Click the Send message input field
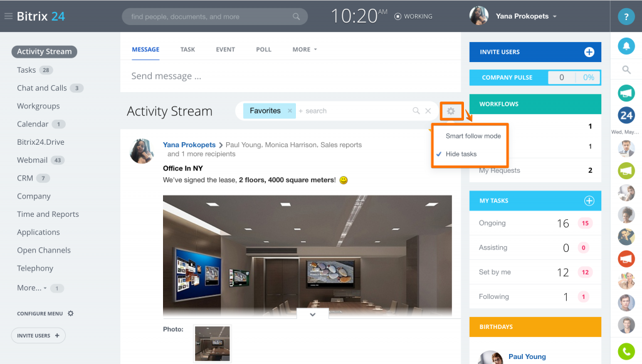 (290, 76)
